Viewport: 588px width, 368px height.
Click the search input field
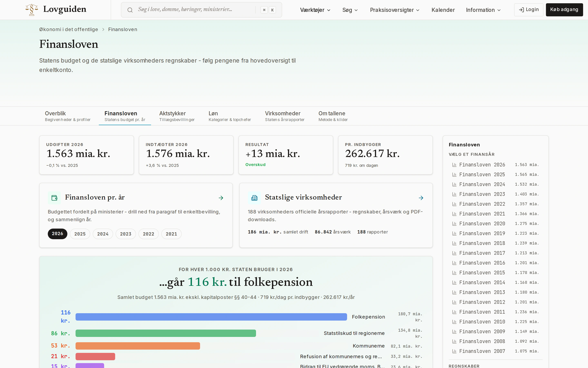tap(202, 10)
